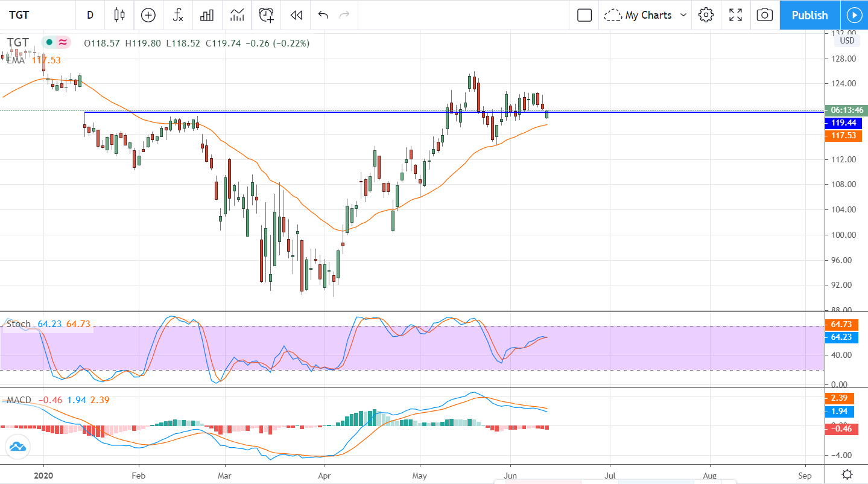This screenshot has width=868, height=484.
Task: Click the blue cloud logo icon
Action: (x=17, y=447)
